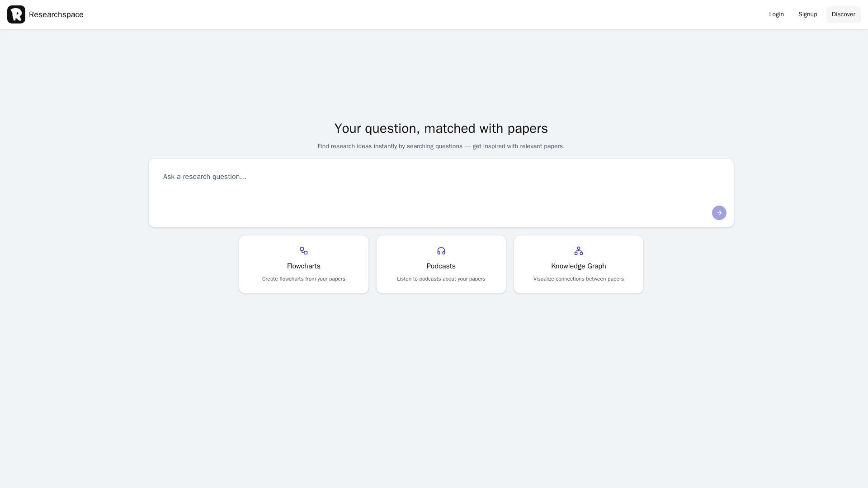The image size is (868, 488).
Task: Open the Login page
Action: click(x=776, y=14)
